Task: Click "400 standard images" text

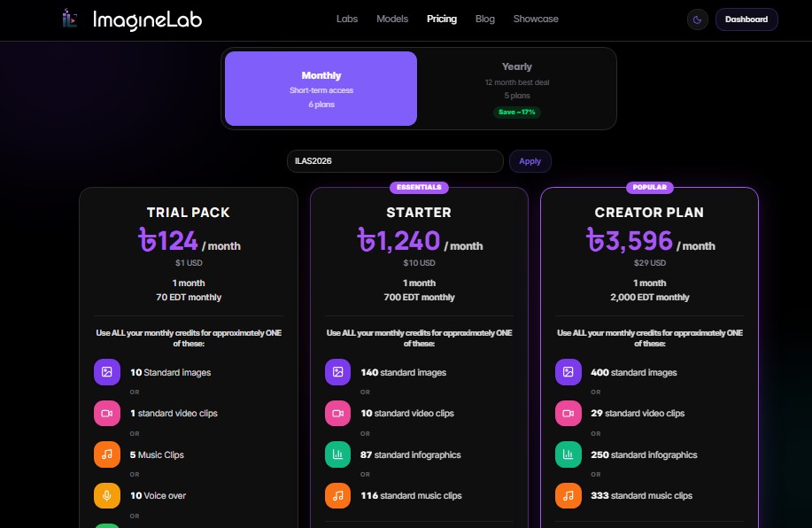Action: pos(634,373)
